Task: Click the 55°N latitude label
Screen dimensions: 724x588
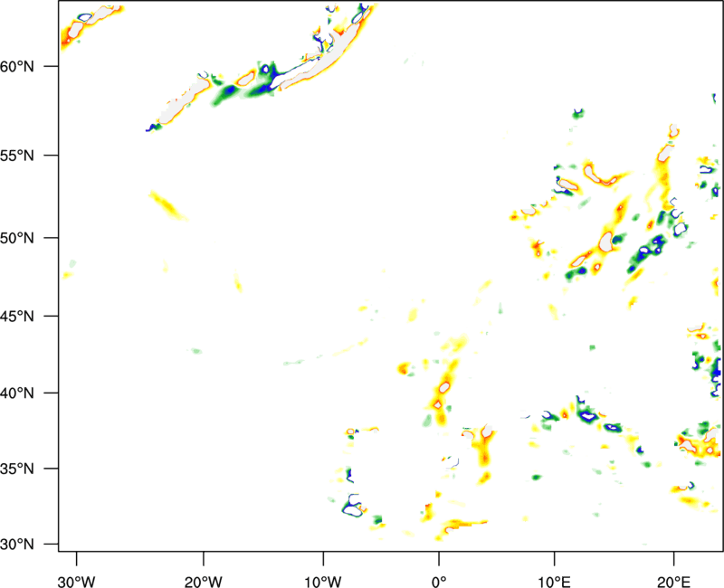Action: coord(17,156)
